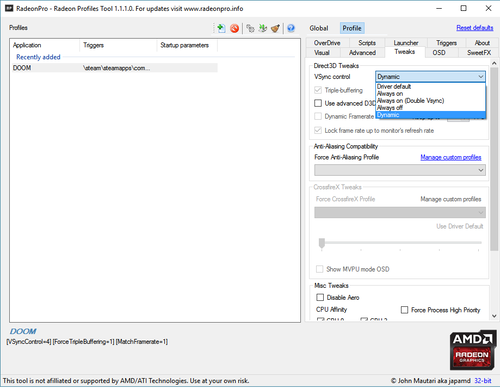500x389 pixels.
Task: Toggle Dynamic Framerate checkbox
Action: click(x=318, y=116)
